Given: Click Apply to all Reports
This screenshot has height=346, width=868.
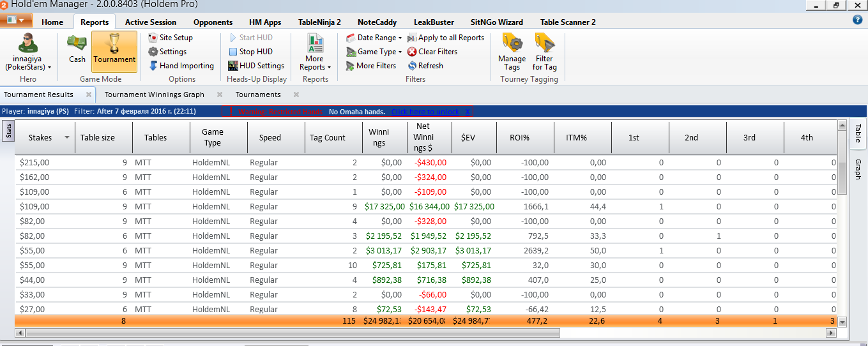Looking at the screenshot, I should (446, 38).
